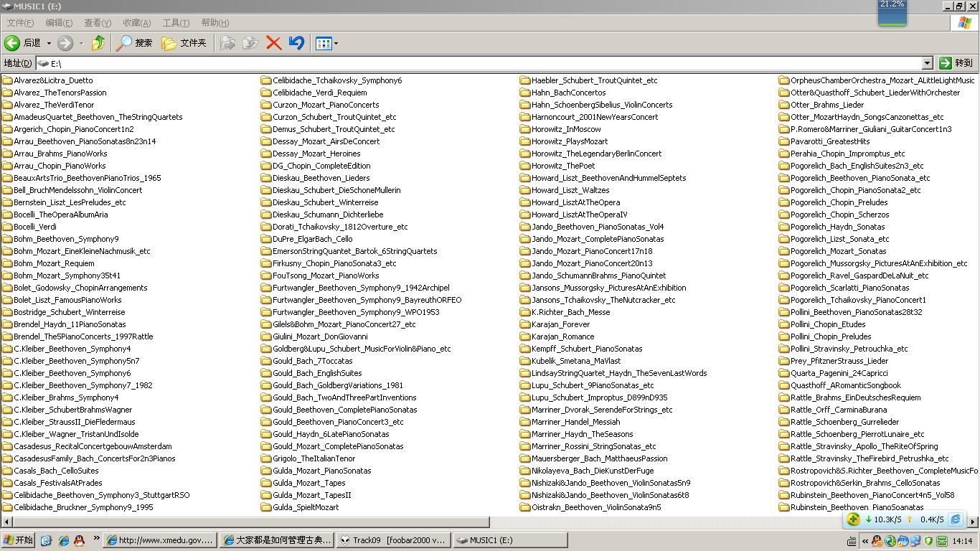
Task: Click the red X Delete icon
Action: tap(273, 43)
